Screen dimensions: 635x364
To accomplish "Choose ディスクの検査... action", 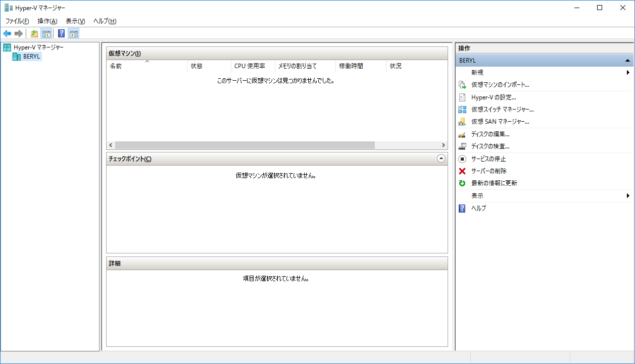I will 490,146.
